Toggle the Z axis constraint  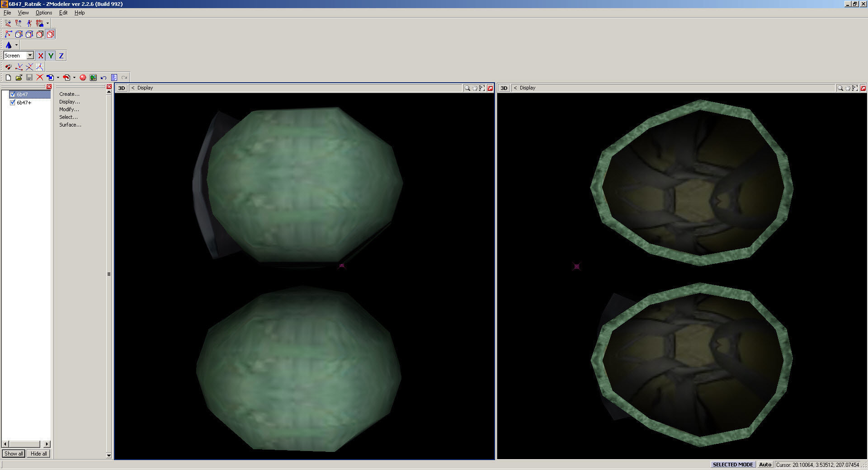coord(61,56)
